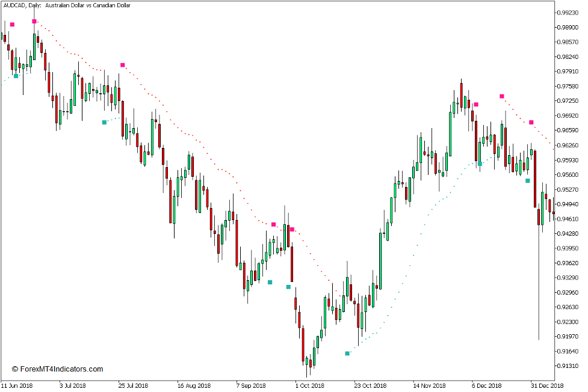The image size is (588, 392).
Task: Click the rightmost pink sell signal square
Action: coord(531,122)
